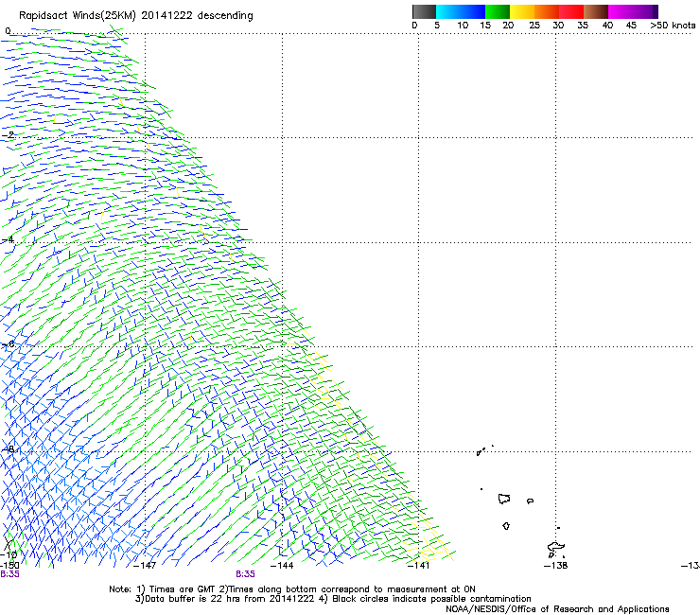The height and width of the screenshot is (615, 700).
Task: Click the '45' legend scale label
Action: (631, 26)
